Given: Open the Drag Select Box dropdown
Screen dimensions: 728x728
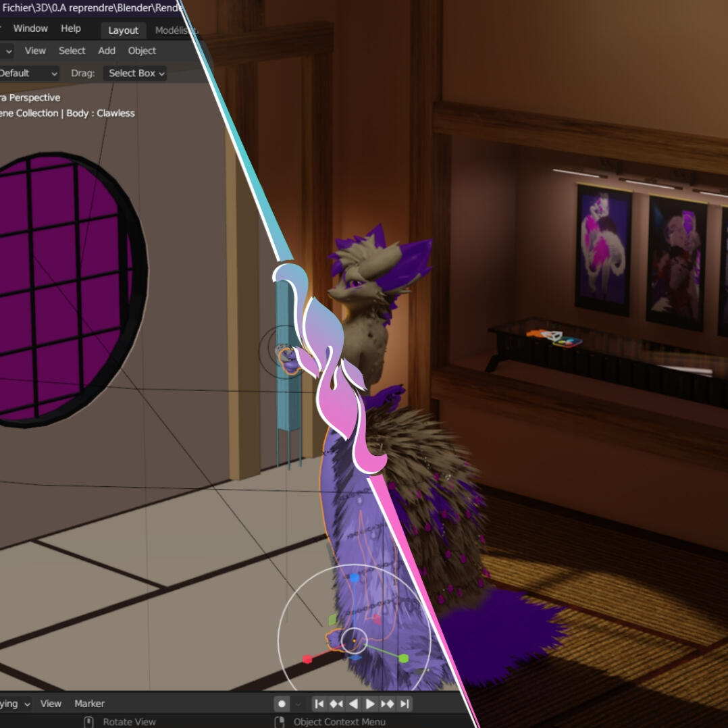Looking at the screenshot, I should point(135,73).
